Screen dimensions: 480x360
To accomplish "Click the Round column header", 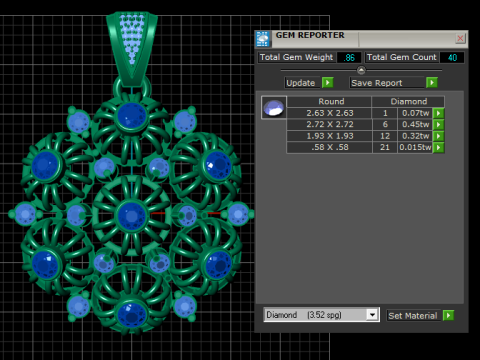I will coord(329,102).
